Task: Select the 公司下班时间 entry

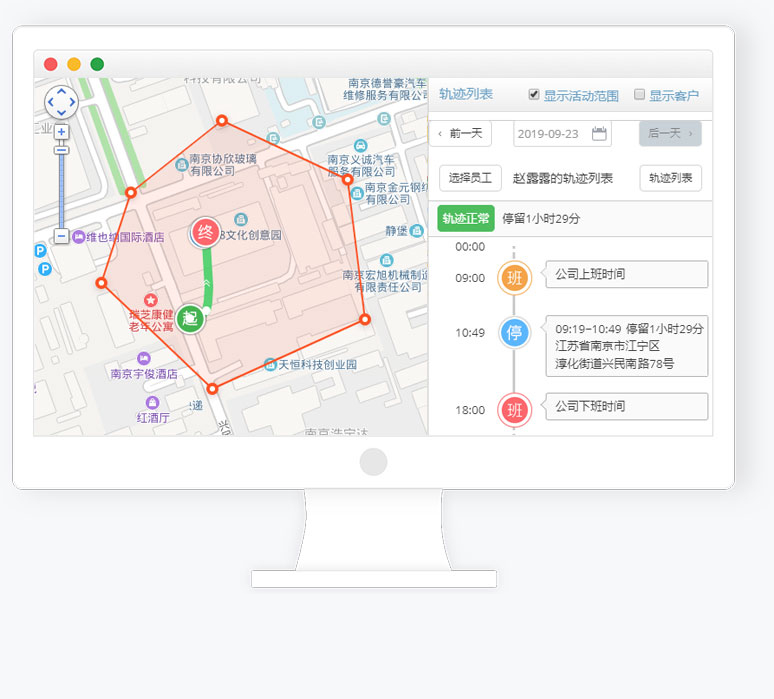Action: (626, 406)
